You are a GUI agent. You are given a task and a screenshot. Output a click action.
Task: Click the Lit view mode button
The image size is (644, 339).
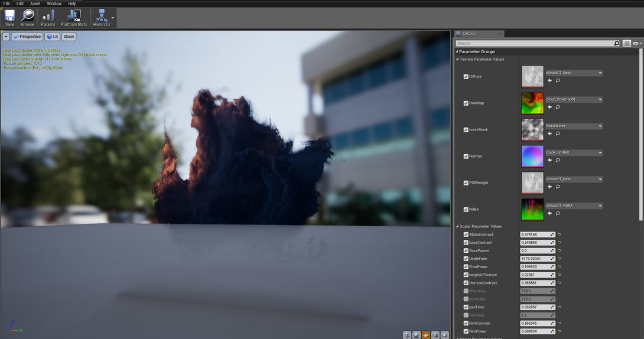coord(52,37)
